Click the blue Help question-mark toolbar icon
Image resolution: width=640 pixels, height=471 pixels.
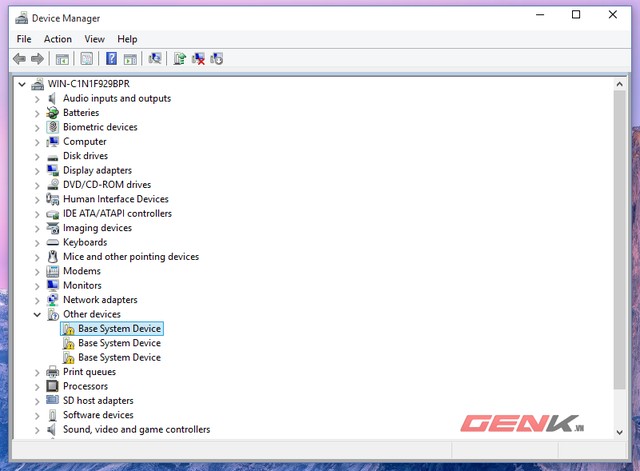tap(112, 59)
